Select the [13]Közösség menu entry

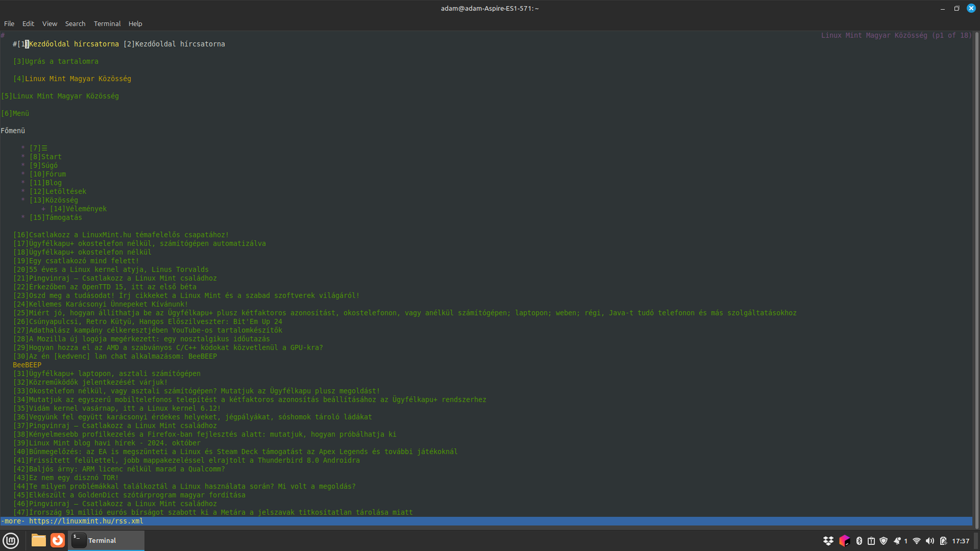(54, 200)
